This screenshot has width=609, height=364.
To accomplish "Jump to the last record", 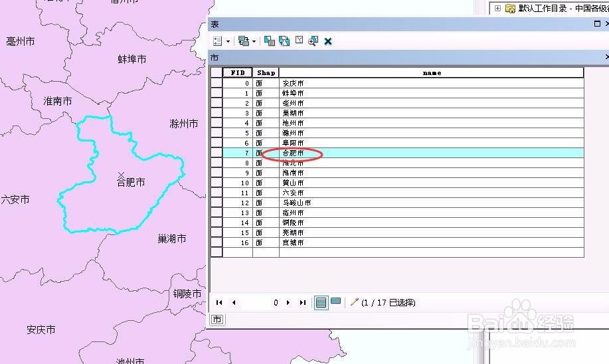I will (303, 302).
